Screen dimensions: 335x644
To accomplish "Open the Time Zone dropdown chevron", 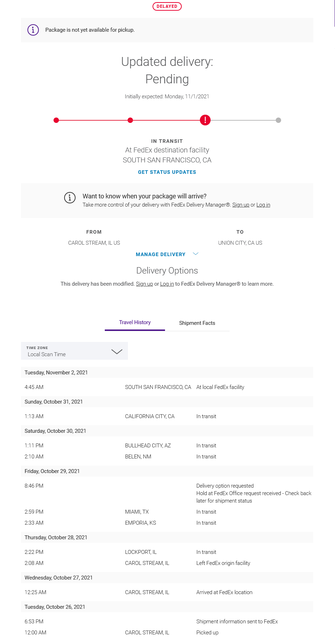I will click(x=116, y=351).
